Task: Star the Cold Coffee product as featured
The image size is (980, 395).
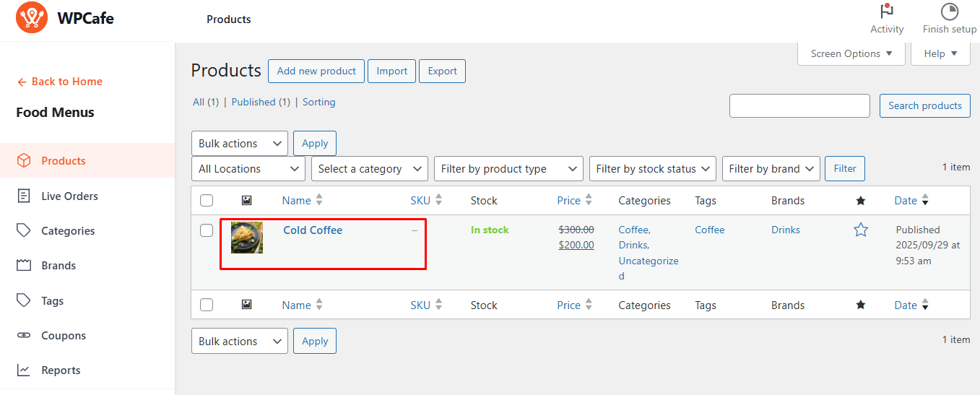Action: pos(860,230)
